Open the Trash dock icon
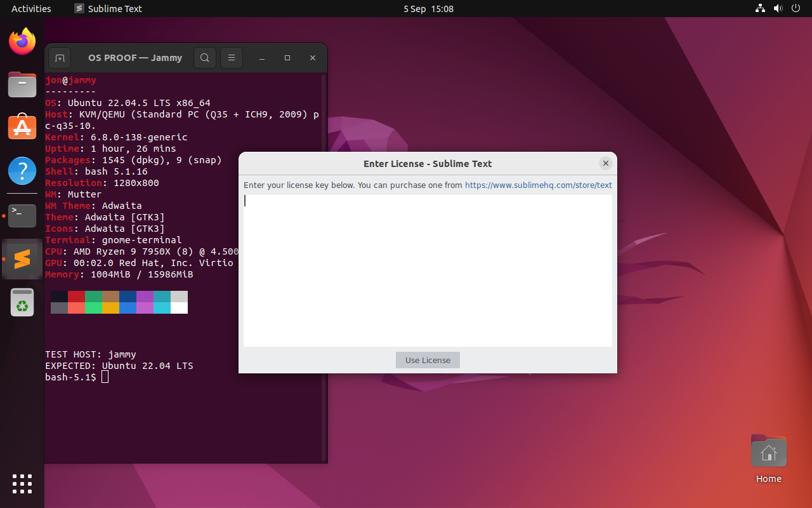The height and width of the screenshot is (508, 812). [22, 302]
